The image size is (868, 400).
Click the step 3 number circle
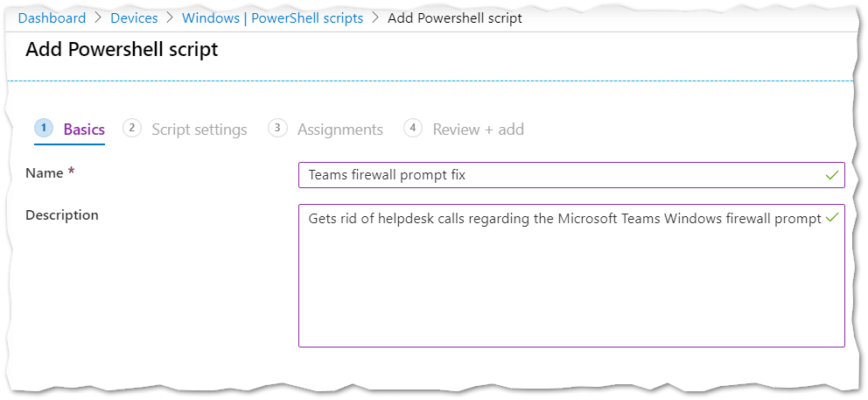tap(278, 129)
